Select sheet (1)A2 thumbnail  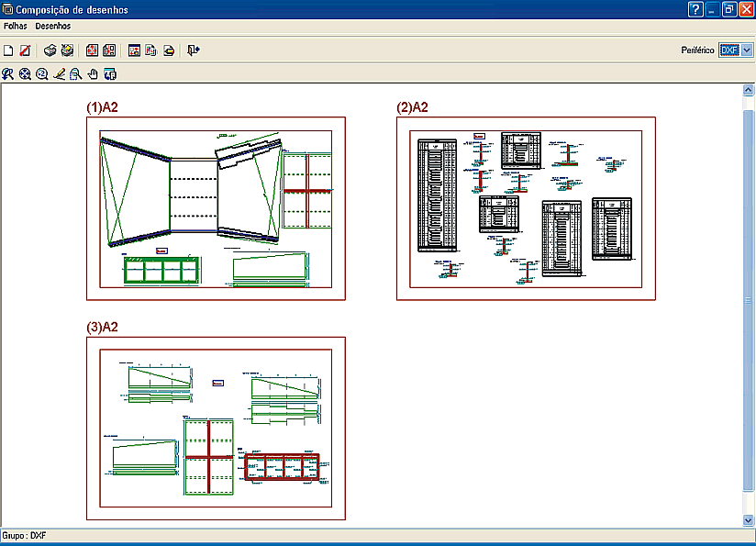[x=216, y=208]
